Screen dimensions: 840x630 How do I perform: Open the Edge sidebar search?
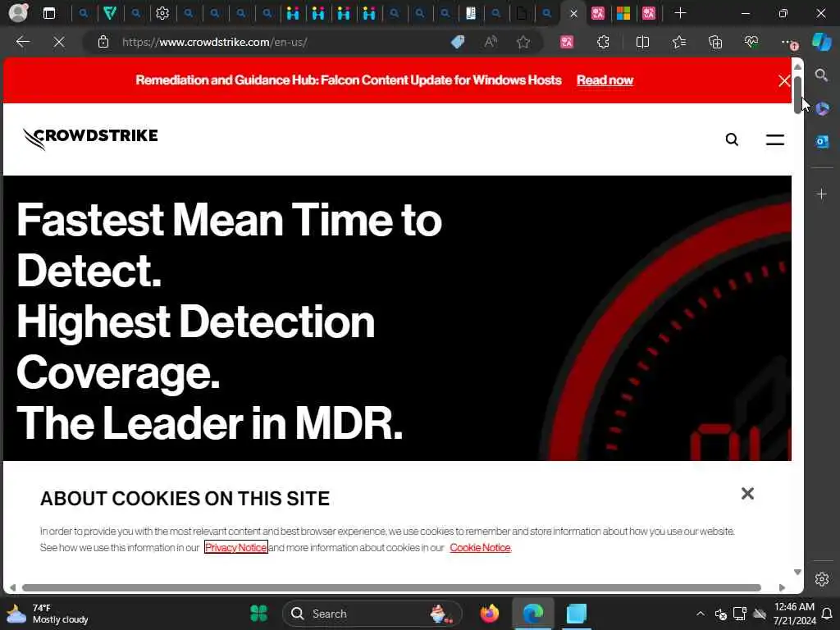(x=821, y=75)
